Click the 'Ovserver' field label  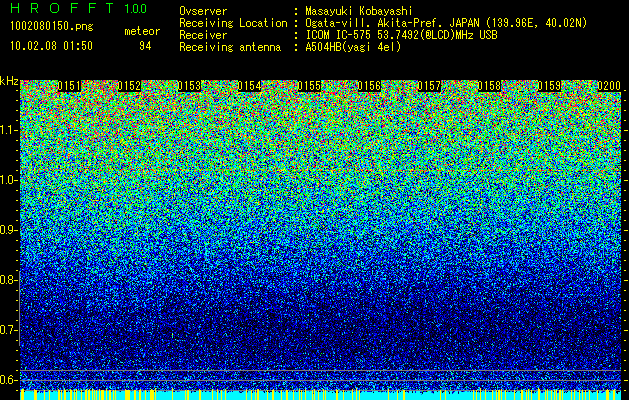point(203,11)
